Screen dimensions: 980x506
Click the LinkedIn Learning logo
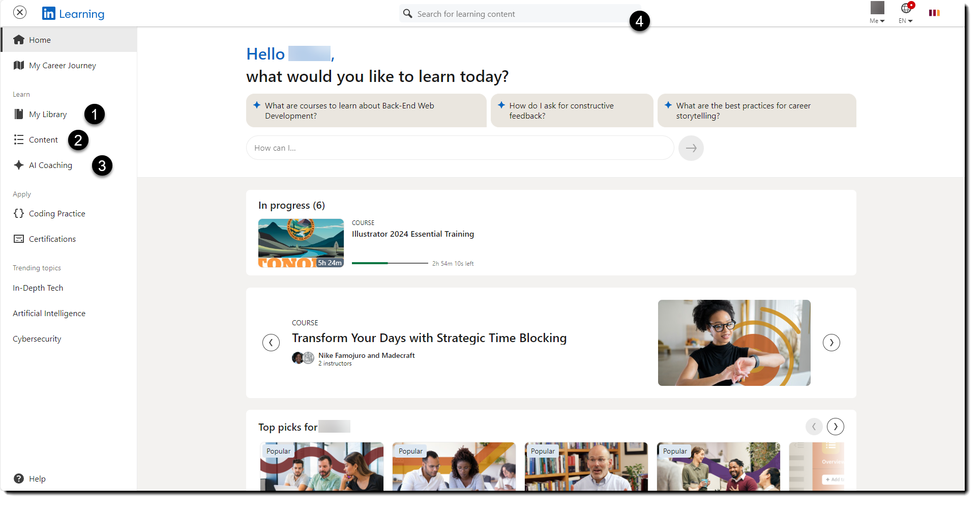click(73, 14)
